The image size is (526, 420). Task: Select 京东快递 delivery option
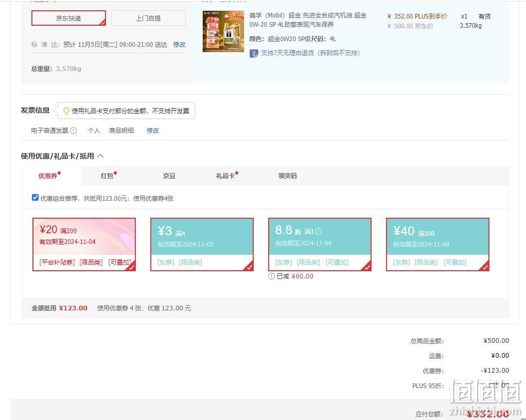[x=68, y=18]
